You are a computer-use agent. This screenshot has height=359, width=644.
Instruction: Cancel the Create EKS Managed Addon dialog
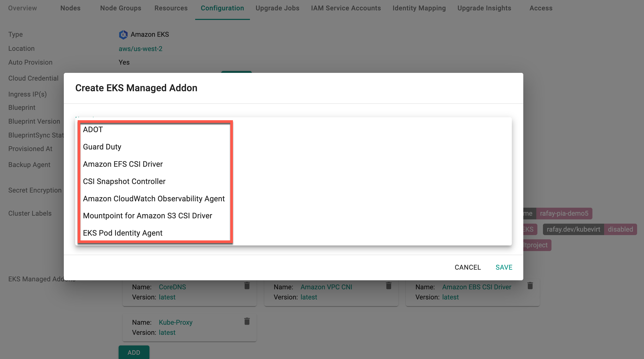468,267
